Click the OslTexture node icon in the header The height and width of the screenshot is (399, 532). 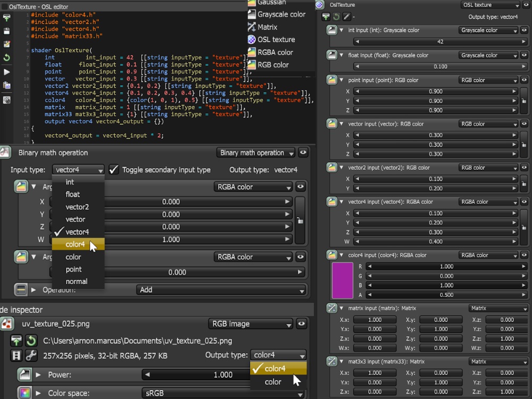pyautogui.click(x=320, y=5)
